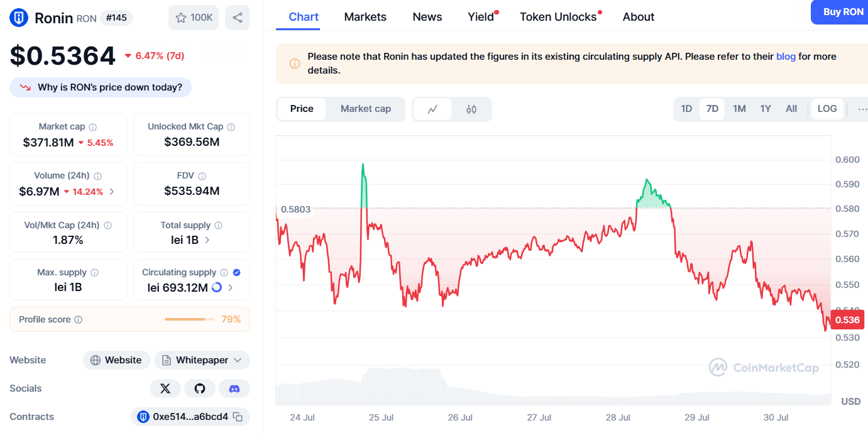Click Volume (24h) info icon
The image size is (868, 435).
click(x=97, y=176)
